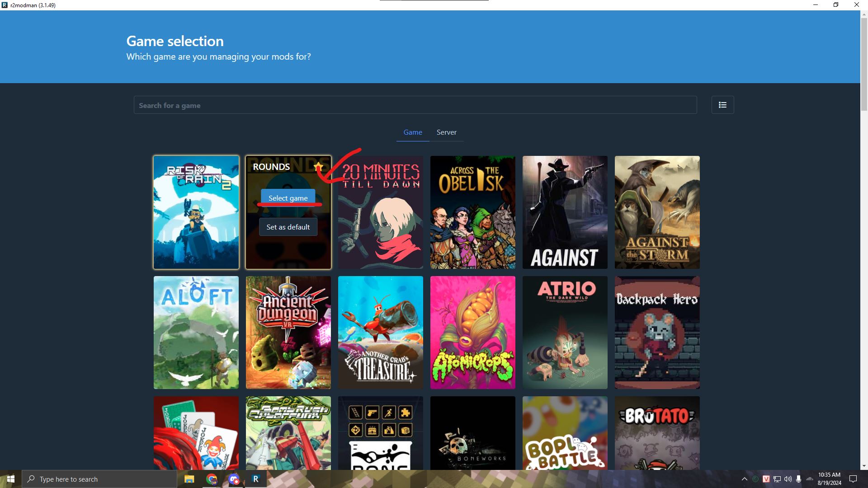Open Discord icon in taskbar
The height and width of the screenshot is (488, 868).
[x=234, y=479]
